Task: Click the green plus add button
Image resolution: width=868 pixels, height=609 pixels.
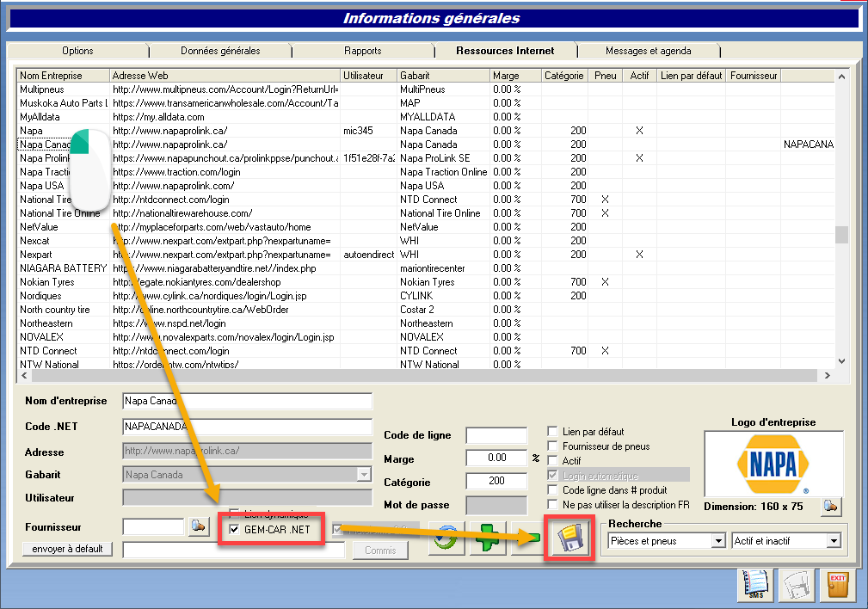Action: (488, 538)
